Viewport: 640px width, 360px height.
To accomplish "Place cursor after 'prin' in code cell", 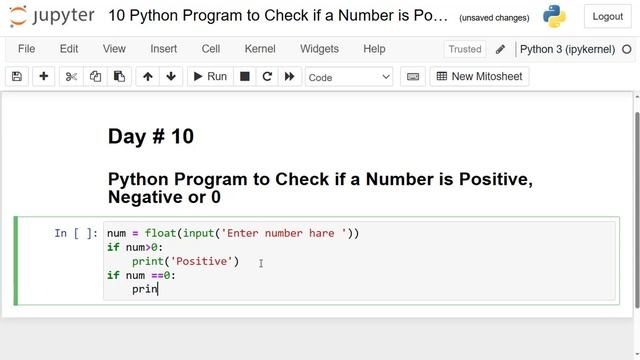I will pos(158,289).
